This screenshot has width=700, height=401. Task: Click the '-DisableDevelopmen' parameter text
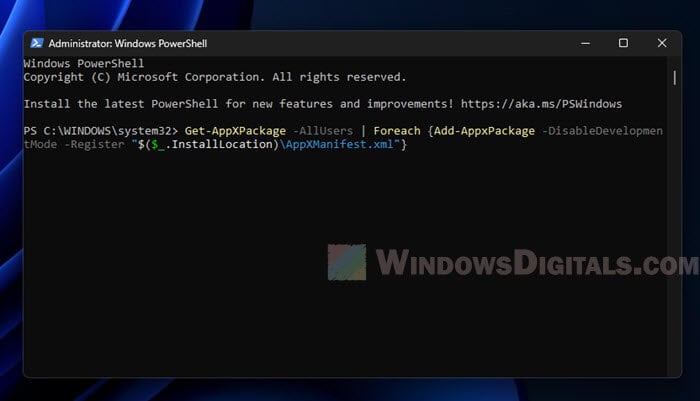tap(602, 131)
